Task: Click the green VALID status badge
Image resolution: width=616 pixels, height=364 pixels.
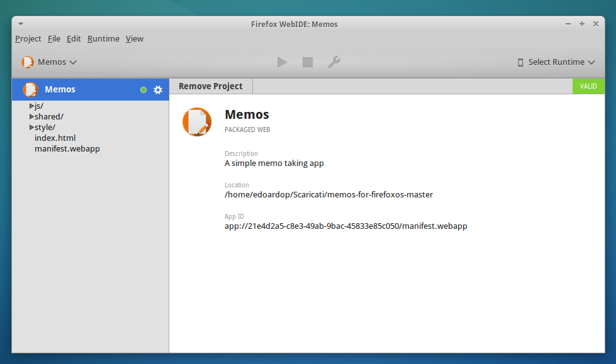Action: click(588, 86)
